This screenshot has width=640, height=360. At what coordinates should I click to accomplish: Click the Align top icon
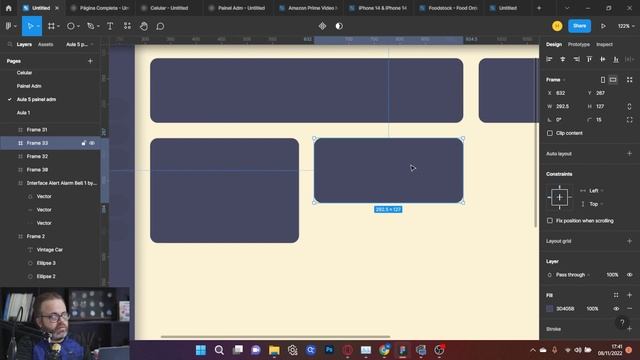click(589, 59)
